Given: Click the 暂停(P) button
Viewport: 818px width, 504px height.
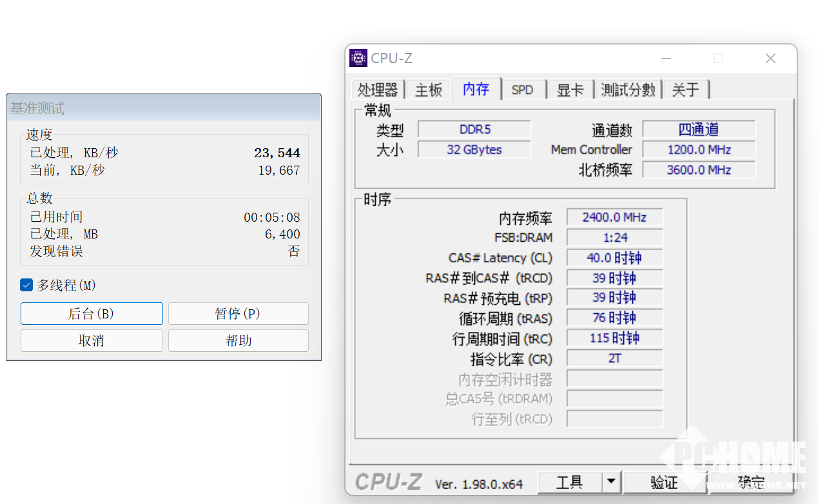Looking at the screenshot, I should (238, 314).
